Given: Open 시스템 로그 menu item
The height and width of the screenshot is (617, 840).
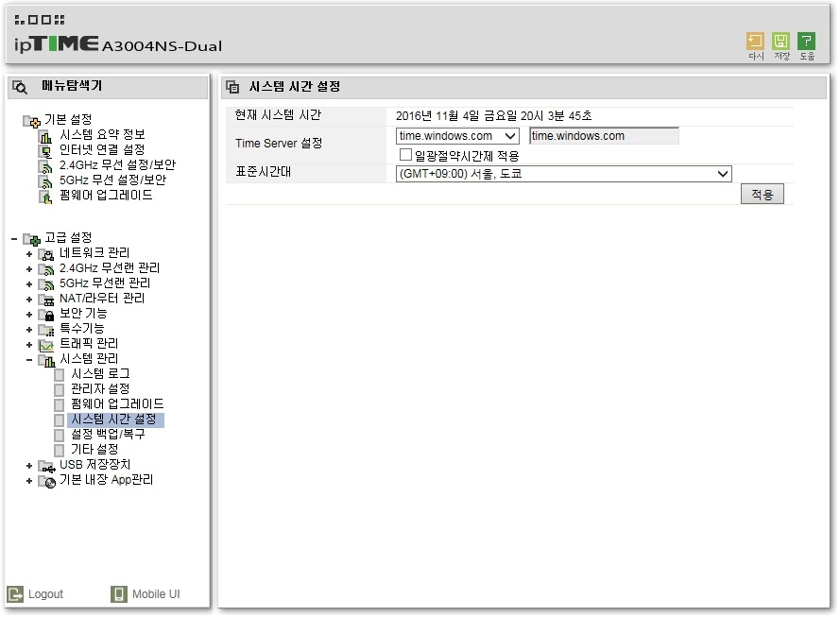Looking at the screenshot, I should pos(101,374).
